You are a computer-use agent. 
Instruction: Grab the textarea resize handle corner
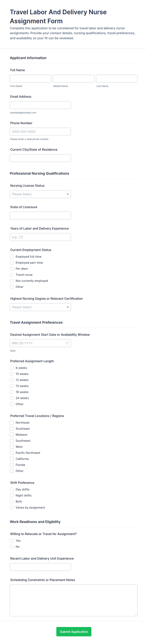[136, 614]
